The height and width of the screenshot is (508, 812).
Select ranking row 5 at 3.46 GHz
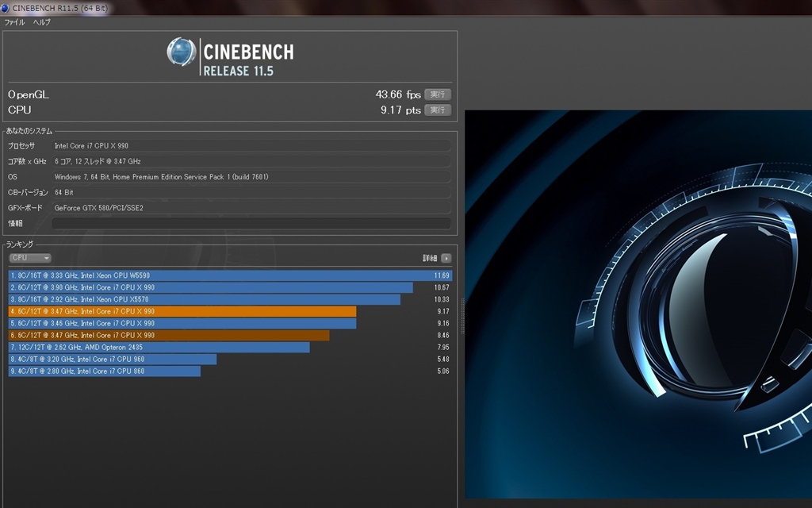tap(231, 323)
